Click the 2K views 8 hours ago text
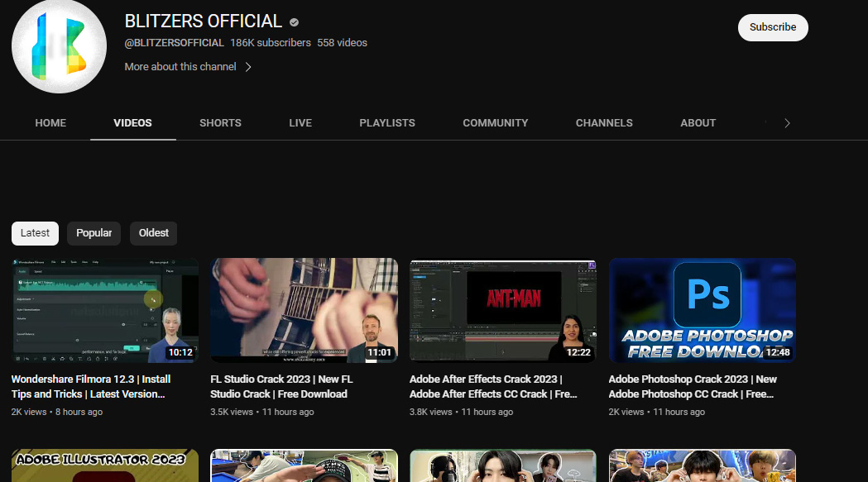 (x=57, y=412)
